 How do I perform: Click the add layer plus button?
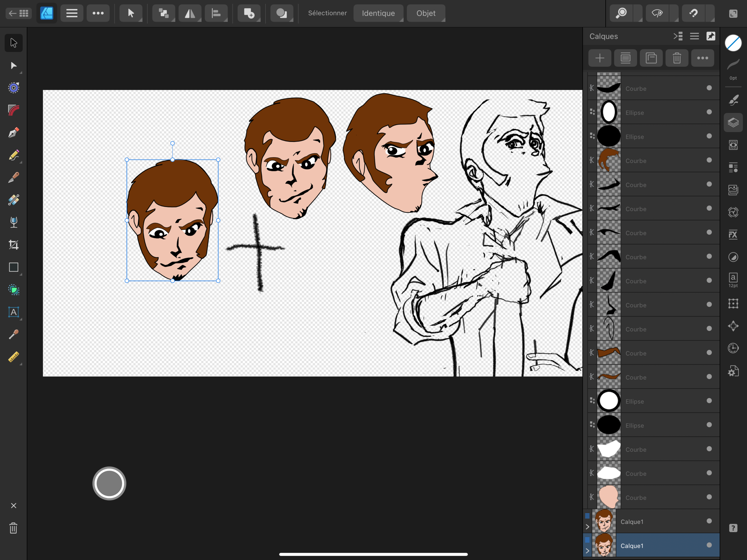(x=599, y=58)
